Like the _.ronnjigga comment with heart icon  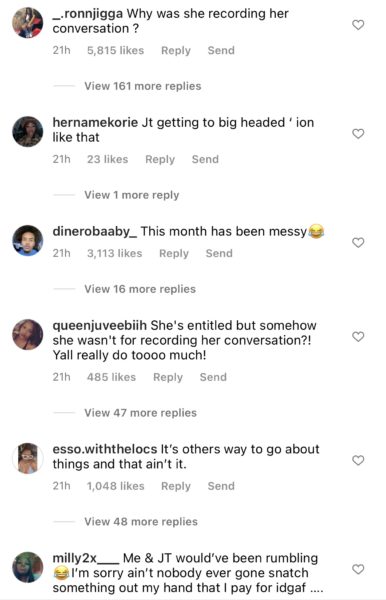click(358, 25)
